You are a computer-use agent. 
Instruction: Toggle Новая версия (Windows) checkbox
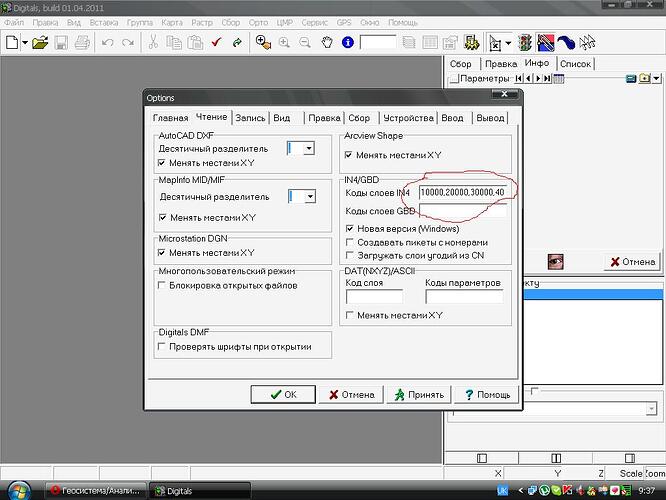pos(350,229)
